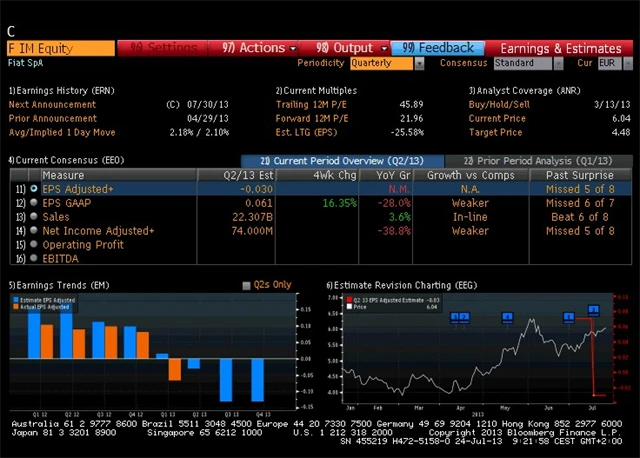Click the Q2/13 Est column header
Viewport: 640px width, 458px height.
tap(236, 175)
